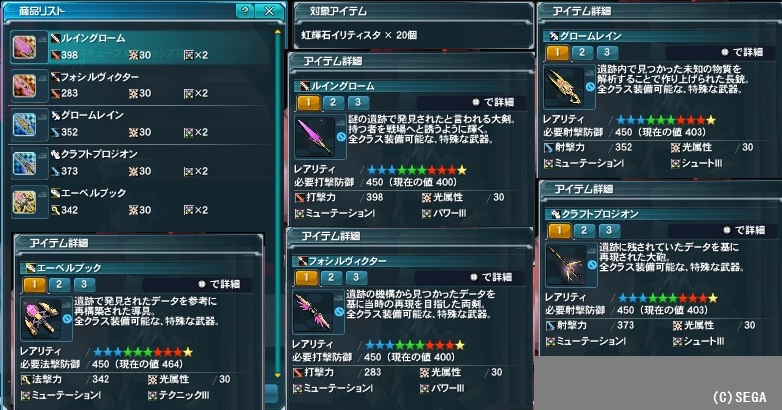Click the クラフトプロジオン weapon preview thumbnail
This screenshot has width=782, height=410.
click(566, 264)
